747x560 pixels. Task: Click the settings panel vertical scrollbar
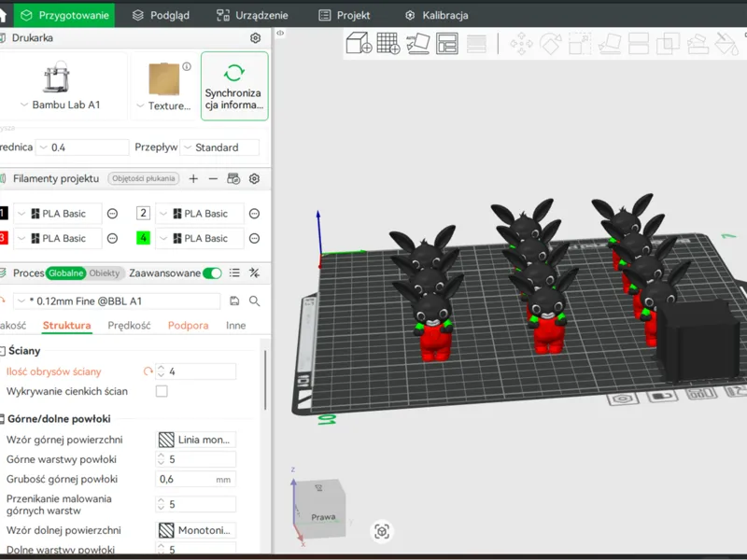click(265, 380)
